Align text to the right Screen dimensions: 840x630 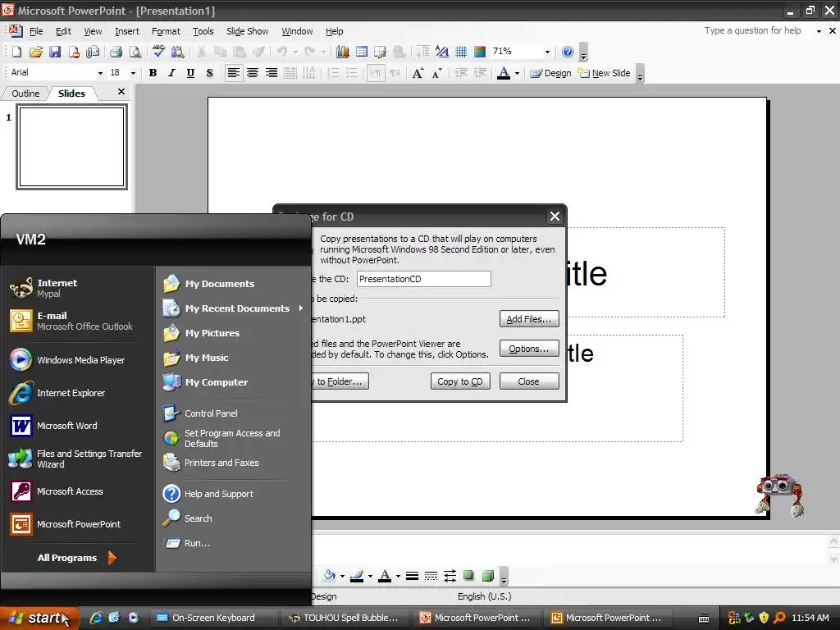click(271, 73)
